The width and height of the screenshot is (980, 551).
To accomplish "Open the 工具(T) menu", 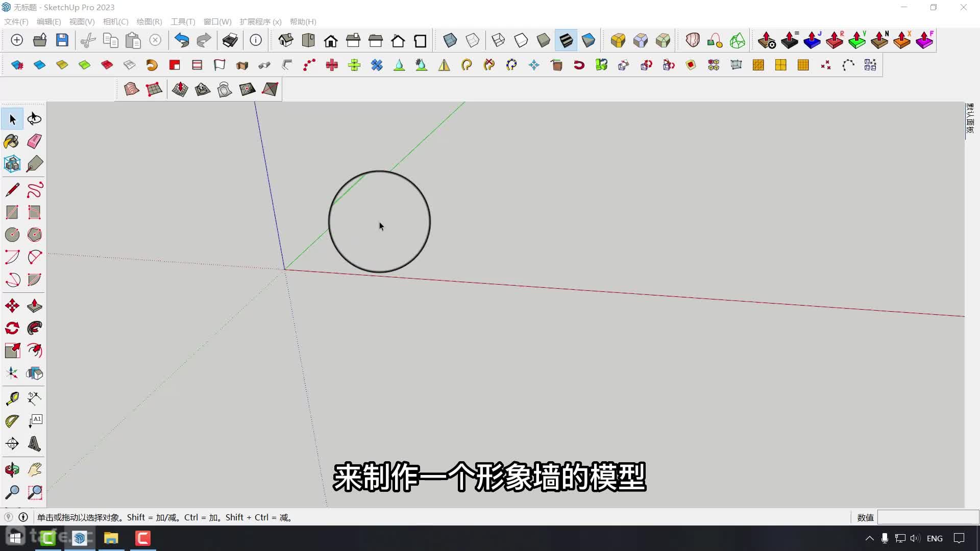I will click(183, 21).
